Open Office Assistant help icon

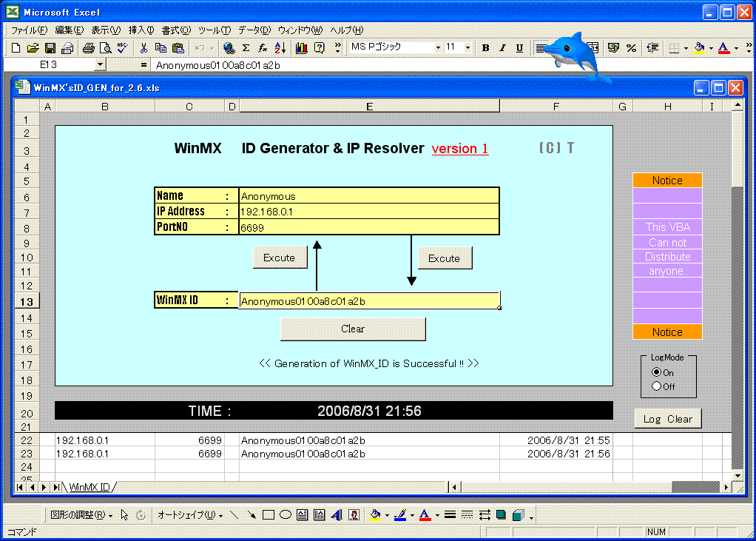pyautogui.click(x=319, y=47)
